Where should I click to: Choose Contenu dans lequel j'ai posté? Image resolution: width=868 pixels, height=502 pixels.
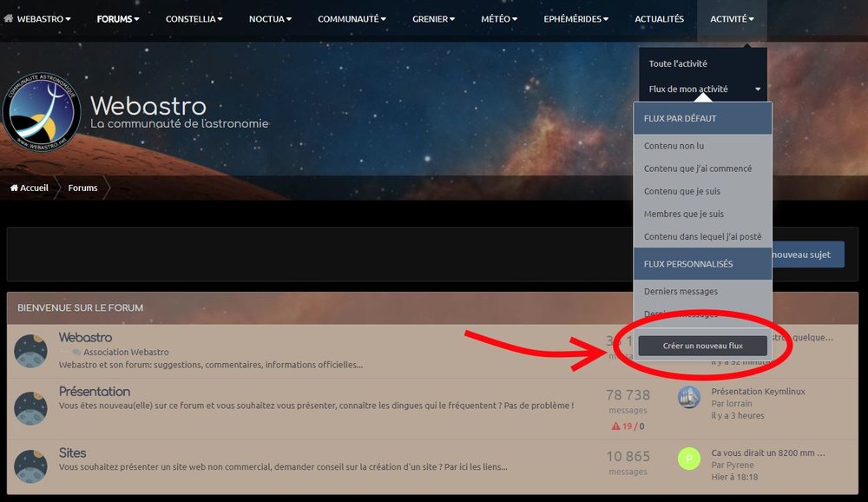pos(702,236)
